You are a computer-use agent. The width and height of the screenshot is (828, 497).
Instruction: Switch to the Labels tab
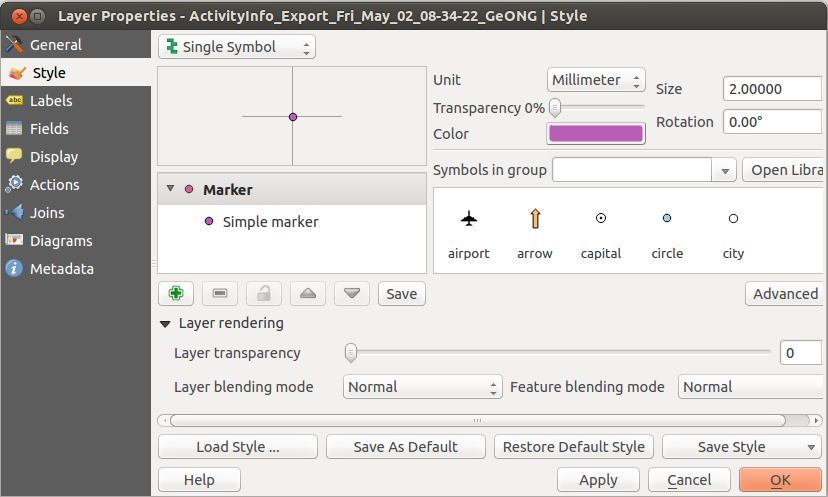50,101
